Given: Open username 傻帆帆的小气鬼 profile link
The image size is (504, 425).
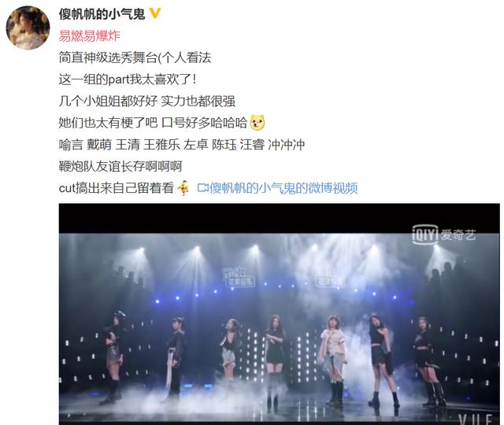Looking at the screenshot, I should point(102,14).
